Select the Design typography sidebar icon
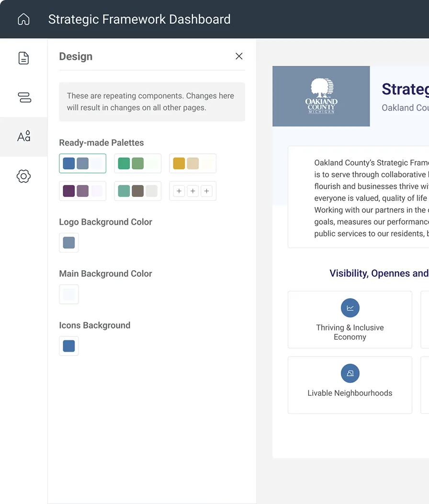Viewport: 429px width, 504px height. pos(24,137)
